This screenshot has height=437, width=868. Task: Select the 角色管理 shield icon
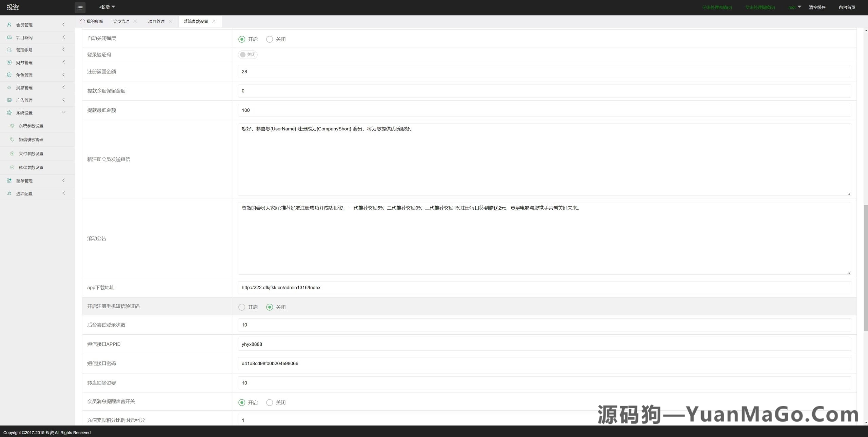(x=9, y=75)
